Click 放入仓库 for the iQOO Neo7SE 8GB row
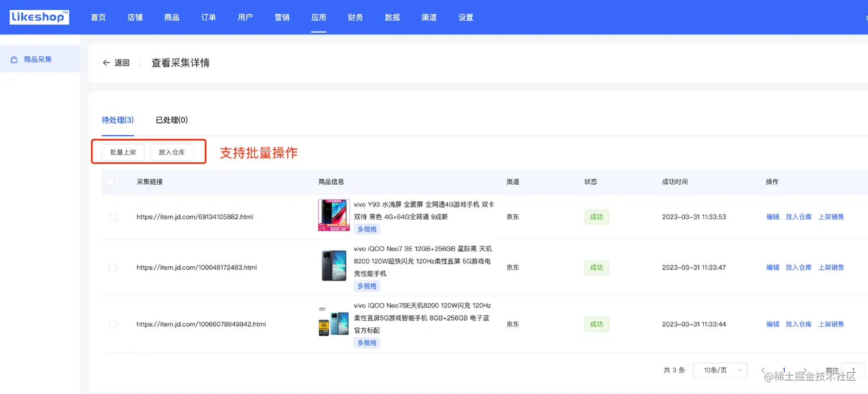868x394 pixels. coord(799,324)
